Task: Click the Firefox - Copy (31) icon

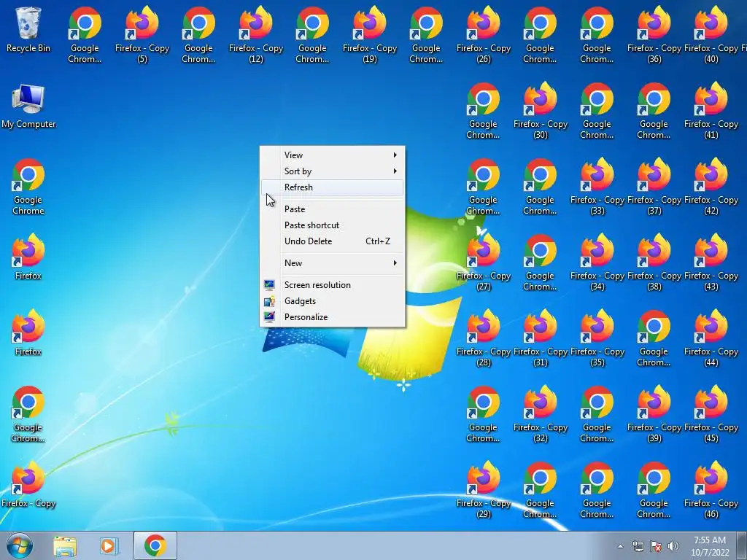Action: (x=541, y=338)
